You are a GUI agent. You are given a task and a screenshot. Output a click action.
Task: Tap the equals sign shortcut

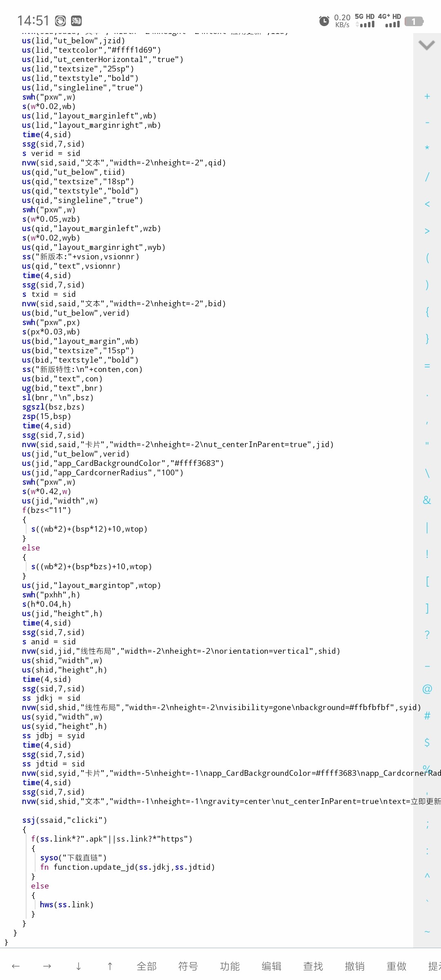tap(427, 366)
